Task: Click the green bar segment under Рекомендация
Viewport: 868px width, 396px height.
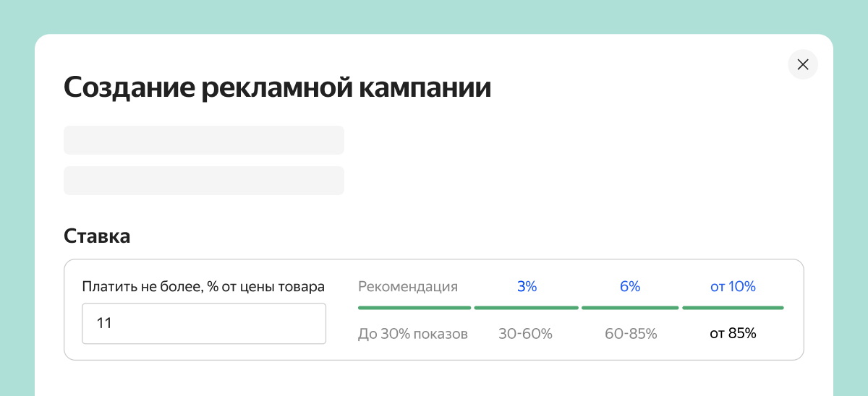Action: click(x=414, y=308)
